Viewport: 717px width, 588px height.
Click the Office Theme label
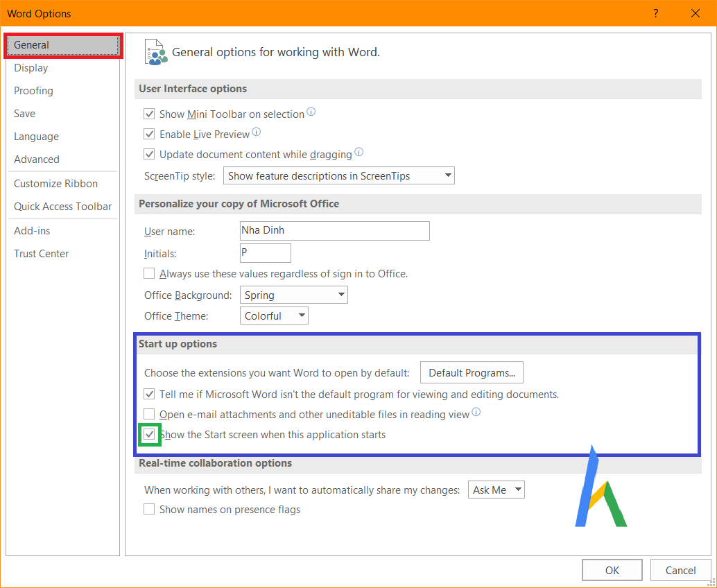(177, 316)
